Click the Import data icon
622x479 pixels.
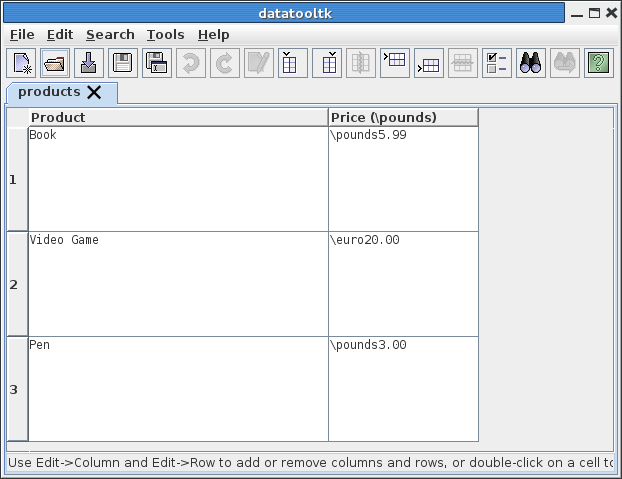point(89,64)
